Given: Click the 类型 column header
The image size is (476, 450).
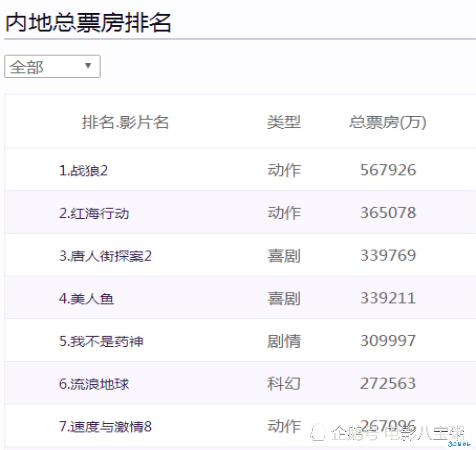Looking at the screenshot, I should 284,122.
